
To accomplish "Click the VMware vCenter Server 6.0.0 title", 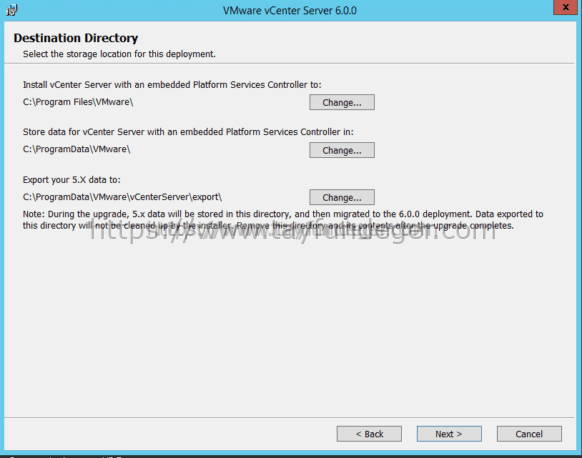I will pyautogui.click(x=290, y=10).
